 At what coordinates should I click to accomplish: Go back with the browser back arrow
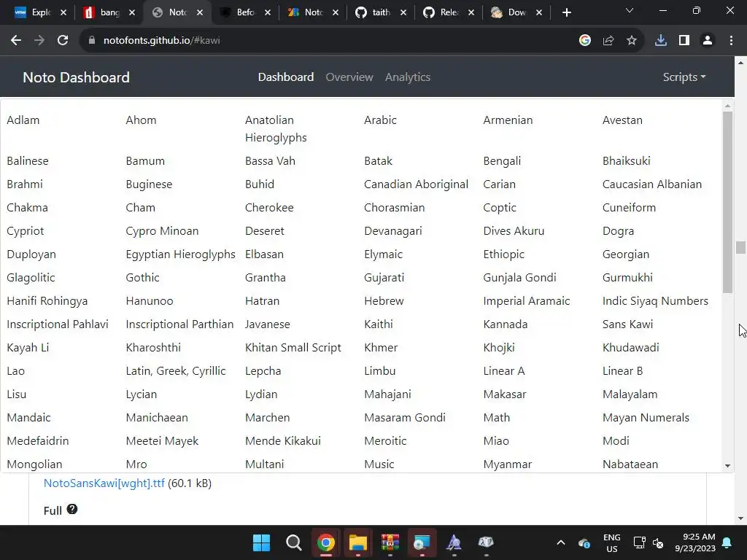(x=16, y=41)
